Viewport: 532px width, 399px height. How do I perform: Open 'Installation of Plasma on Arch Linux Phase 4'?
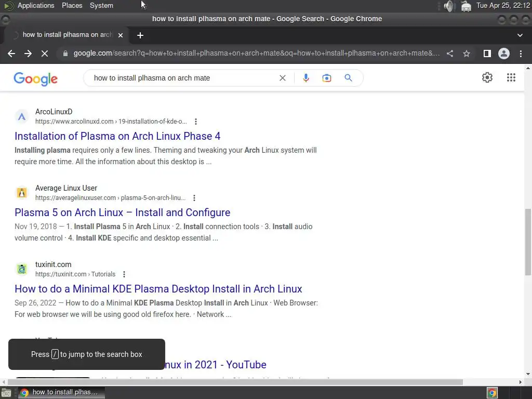(x=117, y=136)
